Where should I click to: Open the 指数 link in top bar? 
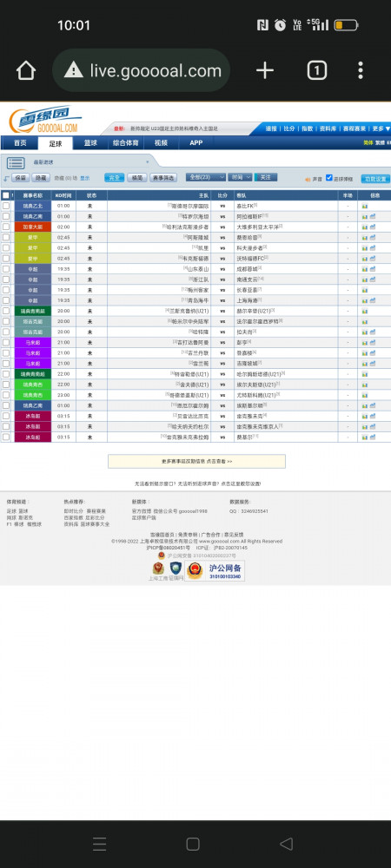pyautogui.click(x=307, y=128)
